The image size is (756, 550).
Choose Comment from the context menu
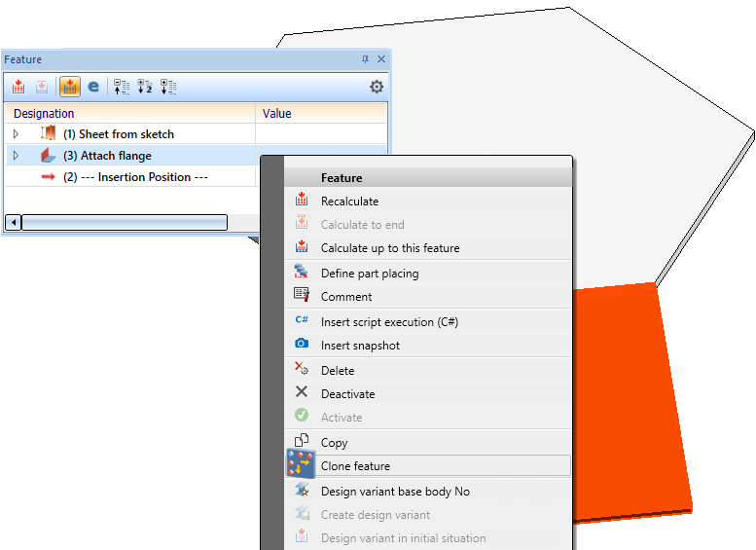428,297
